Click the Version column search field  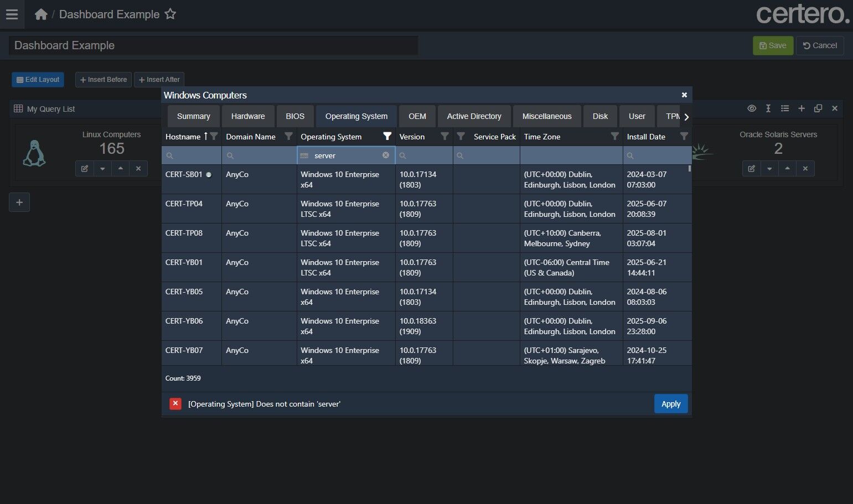(x=424, y=155)
